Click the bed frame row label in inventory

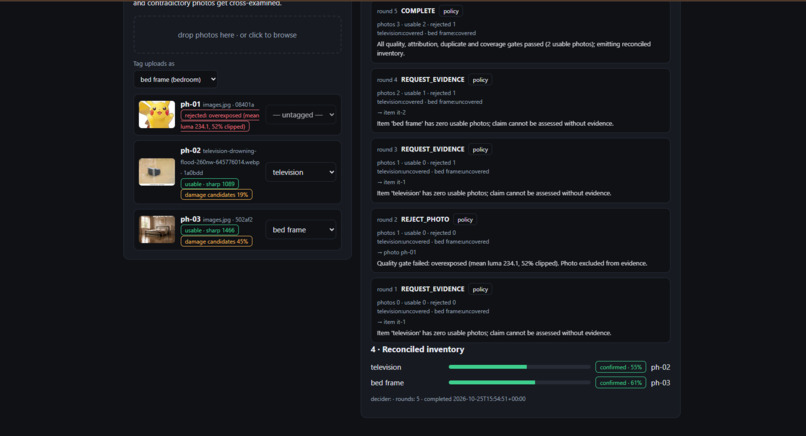click(387, 383)
